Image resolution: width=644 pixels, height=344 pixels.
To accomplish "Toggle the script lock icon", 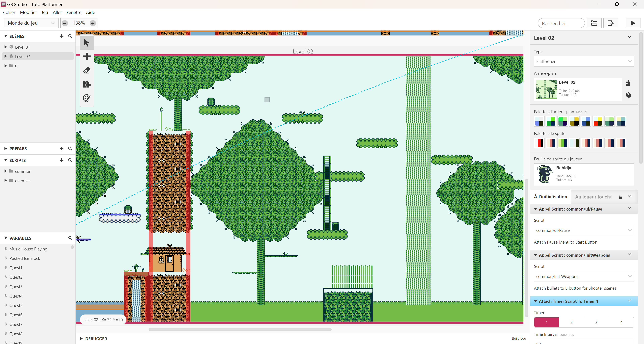I will (620, 197).
